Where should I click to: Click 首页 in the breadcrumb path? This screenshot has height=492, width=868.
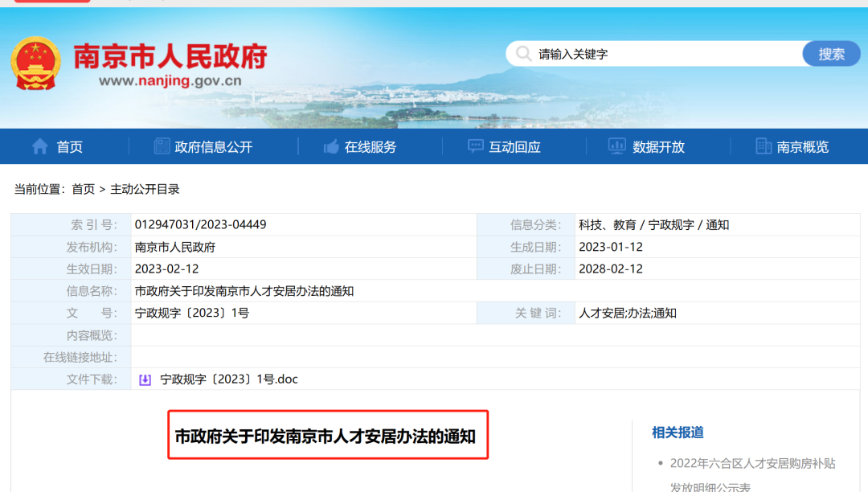pos(83,190)
